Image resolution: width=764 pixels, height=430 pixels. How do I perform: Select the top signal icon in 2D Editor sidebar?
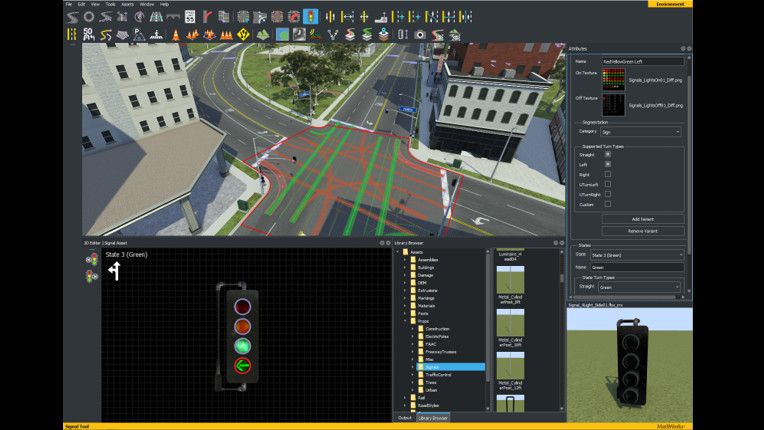[x=91, y=260]
